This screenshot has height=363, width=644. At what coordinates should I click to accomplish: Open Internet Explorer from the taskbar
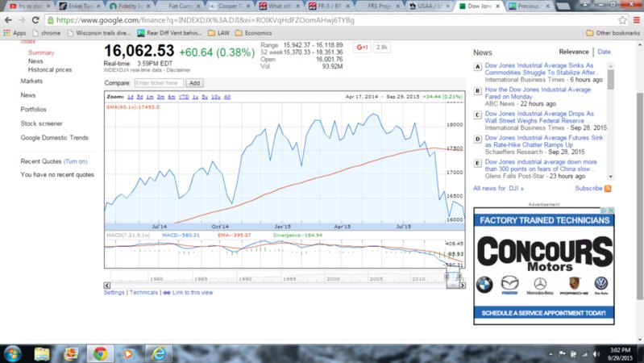pyautogui.click(x=159, y=353)
